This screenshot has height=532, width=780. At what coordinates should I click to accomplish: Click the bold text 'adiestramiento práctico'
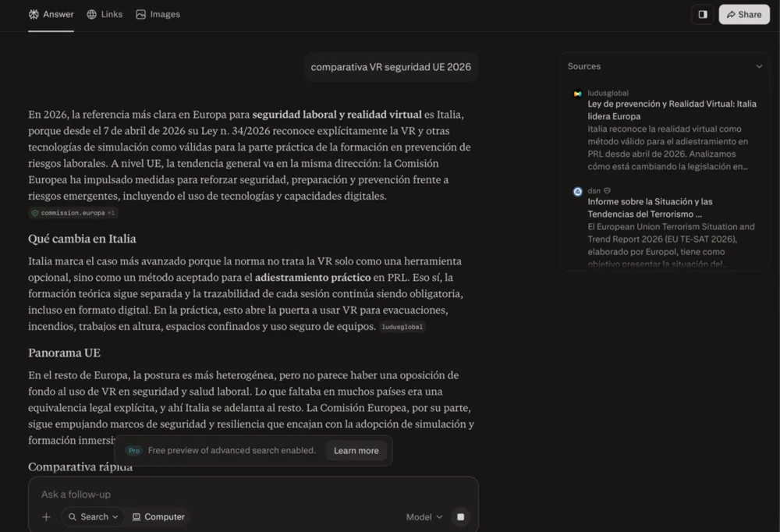tap(313, 277)
